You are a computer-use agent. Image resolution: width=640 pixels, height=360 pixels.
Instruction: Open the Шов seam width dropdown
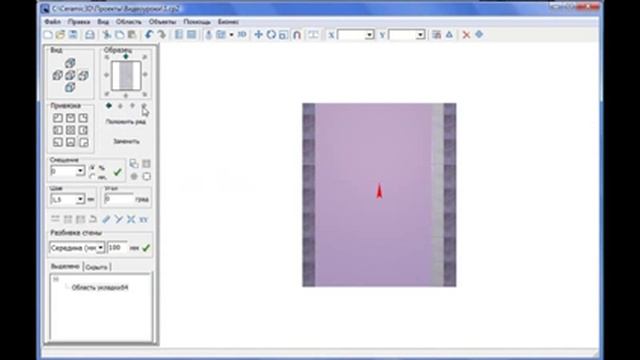pyautogui.click(x=80, y=199)
